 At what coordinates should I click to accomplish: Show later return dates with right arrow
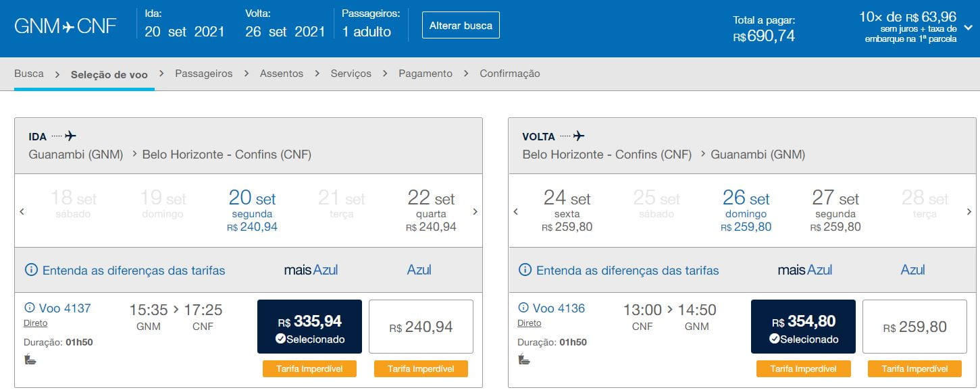pyautogui.click(x=970, y=212)
